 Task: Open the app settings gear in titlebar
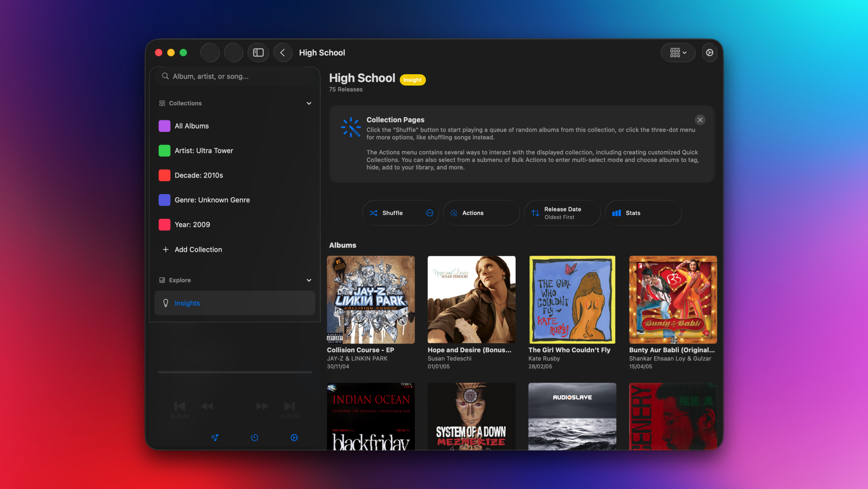(710, 53)
